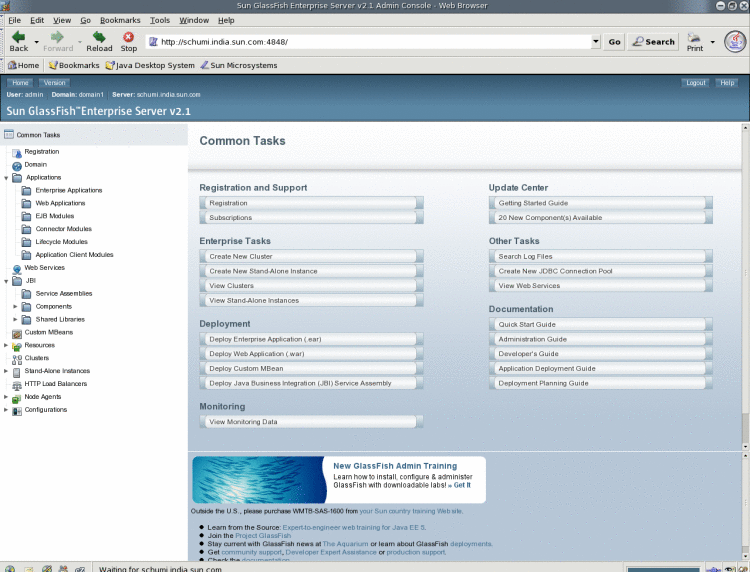Expand the Configurations tree node

pyautogui.click(x=6, y=409)
